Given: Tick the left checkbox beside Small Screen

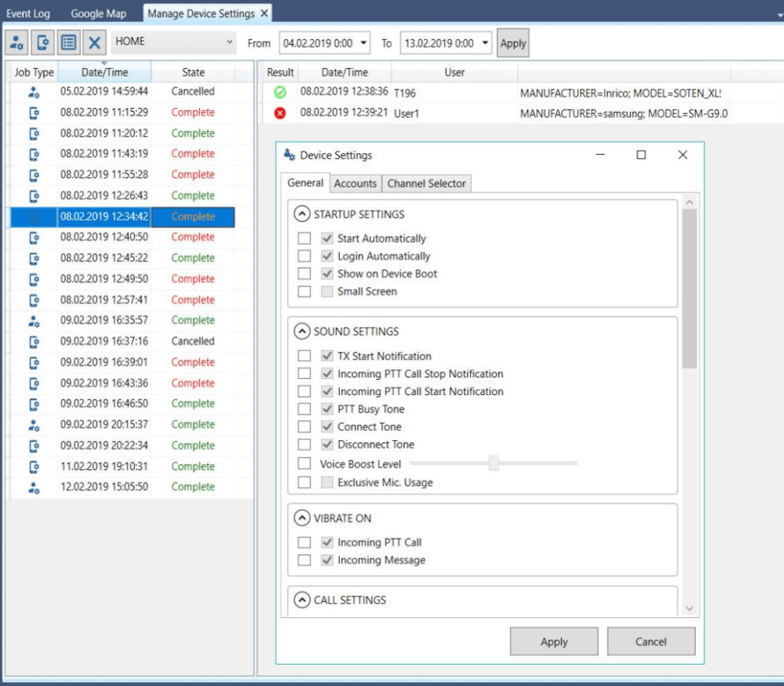Looking at the screenshot, I should click(x=304, y=292).
